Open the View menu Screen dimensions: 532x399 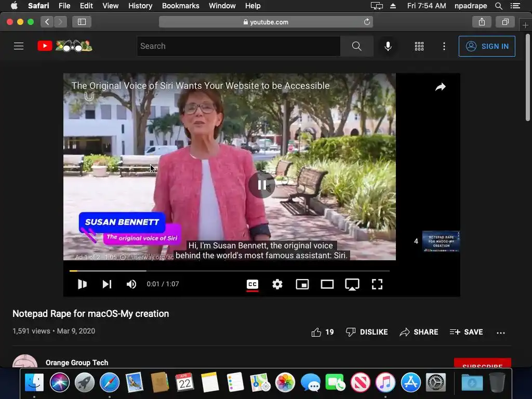point(110,6)
